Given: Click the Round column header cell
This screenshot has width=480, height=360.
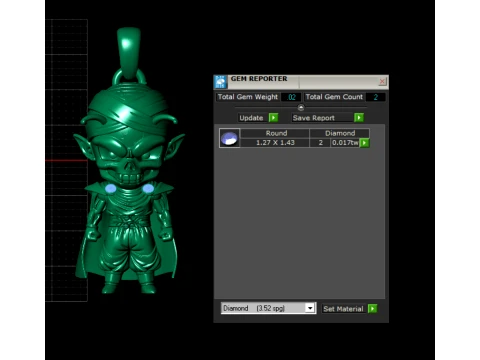Looking at the screenshot, I should coord(275,133).
